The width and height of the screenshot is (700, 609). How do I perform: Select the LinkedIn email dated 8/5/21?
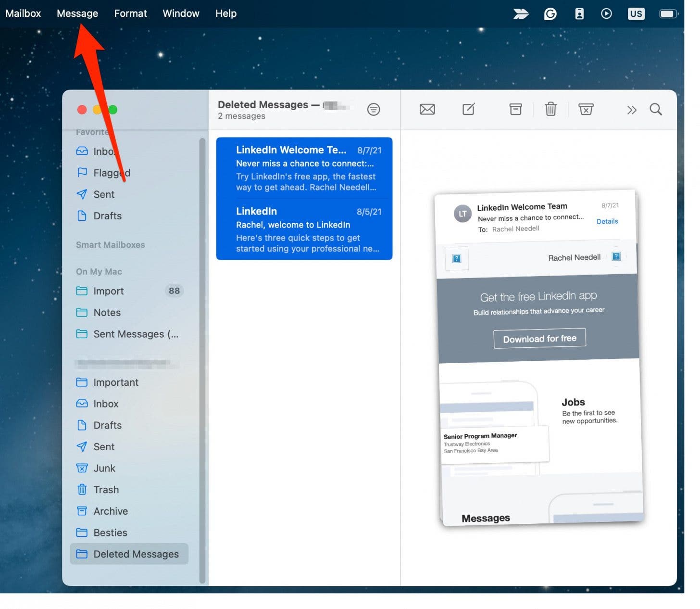[x=304, y=229]
